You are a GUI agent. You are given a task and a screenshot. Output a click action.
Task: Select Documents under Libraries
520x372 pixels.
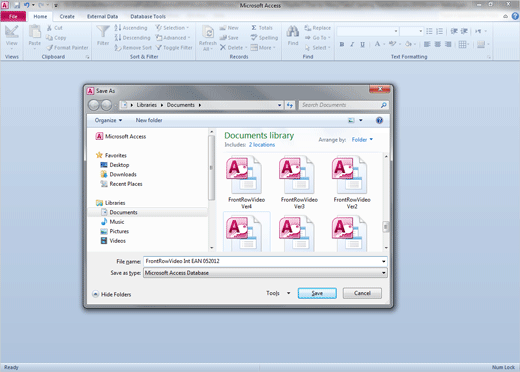tap(119, 212)
